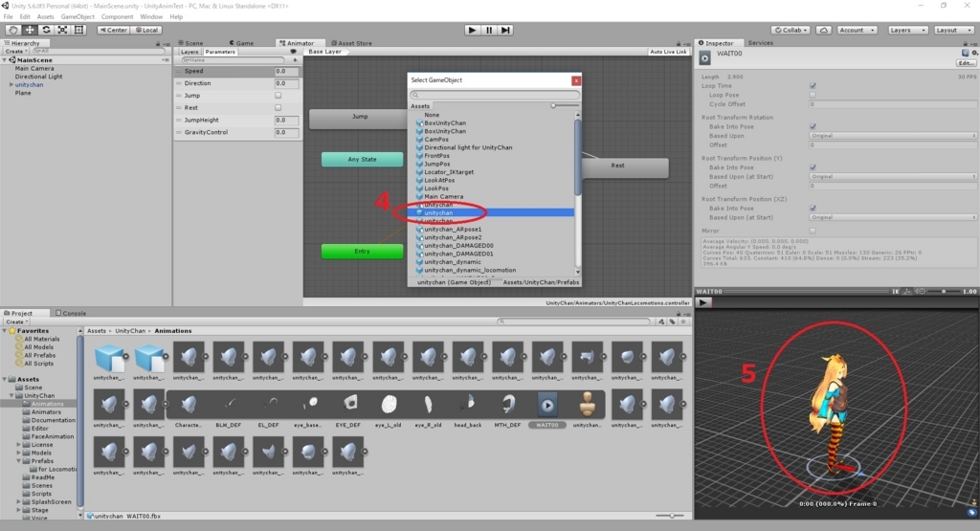The width and height of the screenshot is (980, 531).
Task: Switch to the Game tab
Action: [242, 43]
